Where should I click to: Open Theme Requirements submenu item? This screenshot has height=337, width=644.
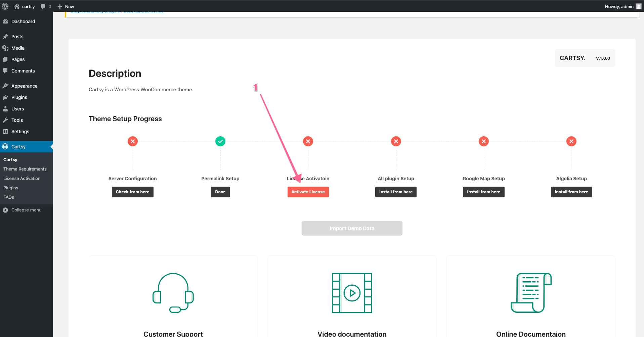(x=25, y=169)
